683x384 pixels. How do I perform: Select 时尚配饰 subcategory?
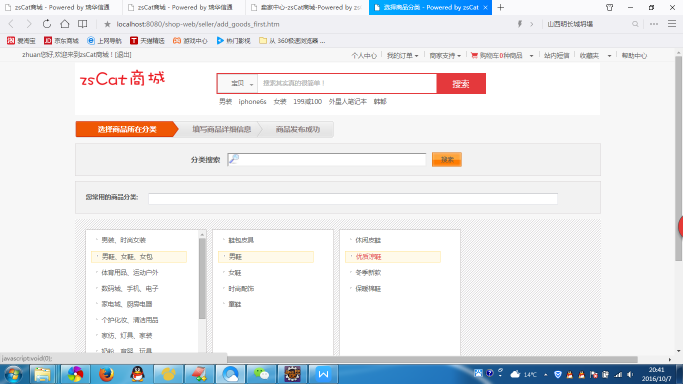point(241,288)
